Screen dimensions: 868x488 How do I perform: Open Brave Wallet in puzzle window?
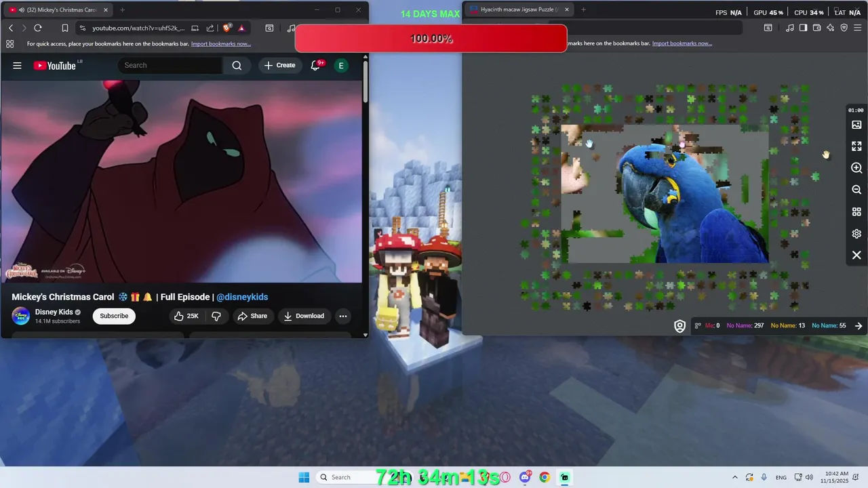point(816,28)
